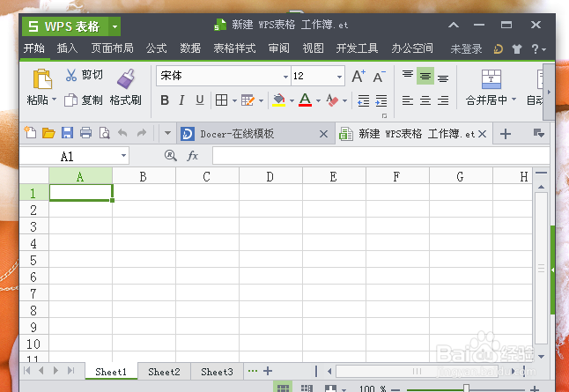Toggle Italic formatting
The height and width of the screenshot is (392, 569).
(181, 100)
